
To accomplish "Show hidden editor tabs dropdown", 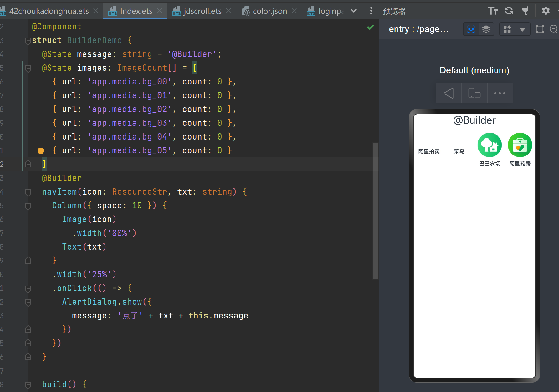I will coord(354,11).
